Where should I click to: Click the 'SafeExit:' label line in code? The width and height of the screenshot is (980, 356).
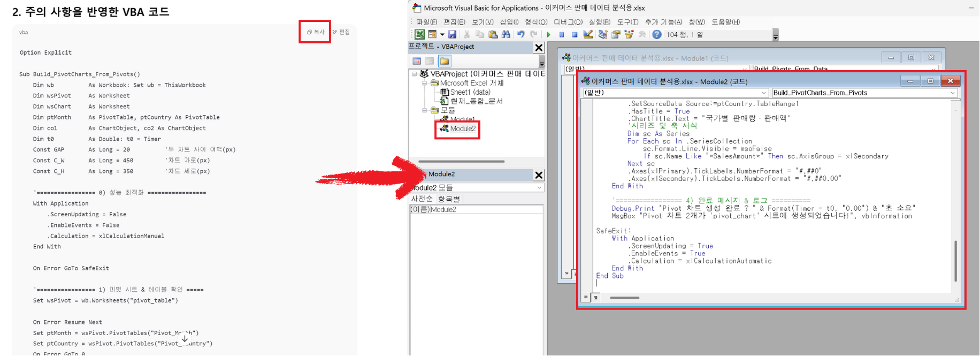614,231
